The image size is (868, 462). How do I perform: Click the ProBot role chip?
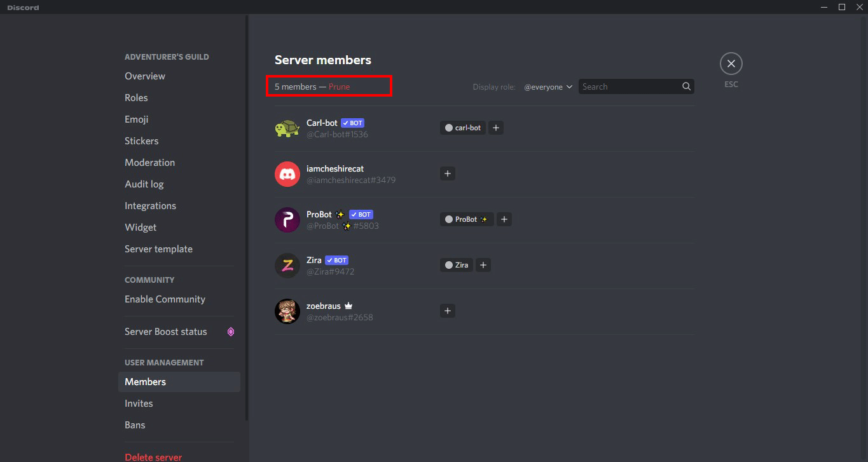coord(467,219)
